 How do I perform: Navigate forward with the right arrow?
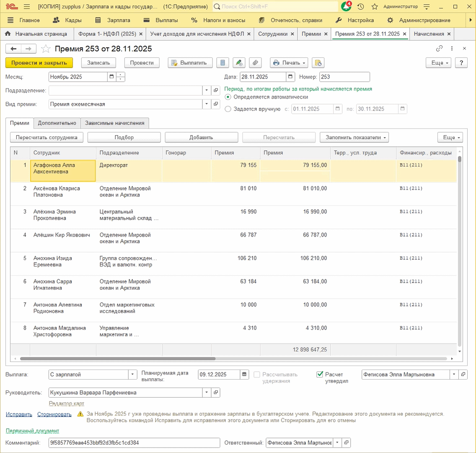(28, 49)
